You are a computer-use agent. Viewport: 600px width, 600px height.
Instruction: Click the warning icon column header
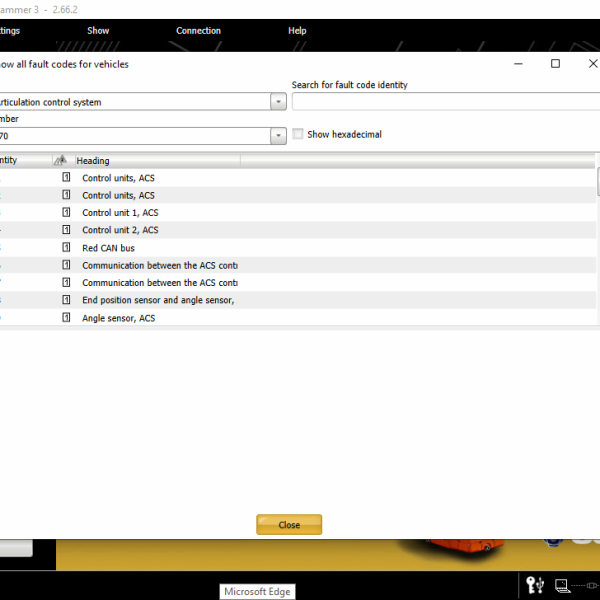(x=60, y=160)
